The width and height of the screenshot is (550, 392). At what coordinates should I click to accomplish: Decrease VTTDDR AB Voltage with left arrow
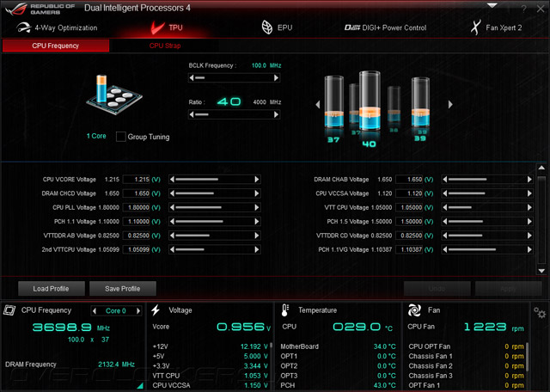[172, 236]
